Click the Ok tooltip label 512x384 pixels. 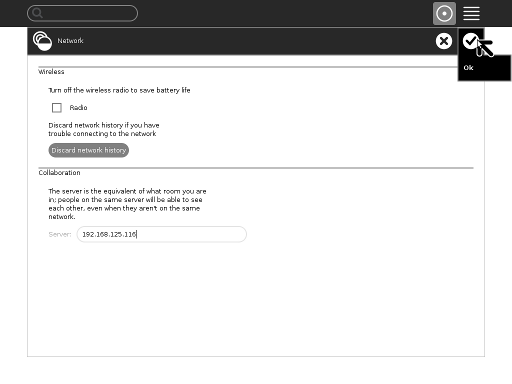(468, 68)
